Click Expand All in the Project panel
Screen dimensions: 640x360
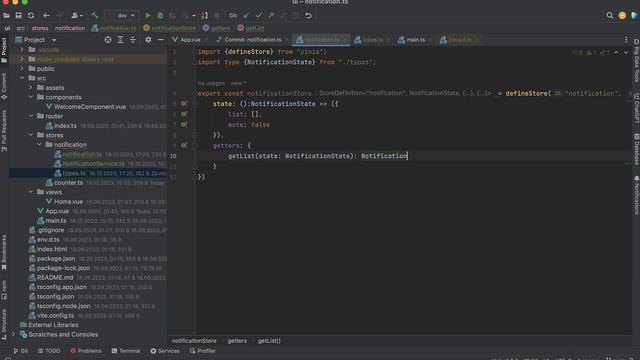[120, 40]
